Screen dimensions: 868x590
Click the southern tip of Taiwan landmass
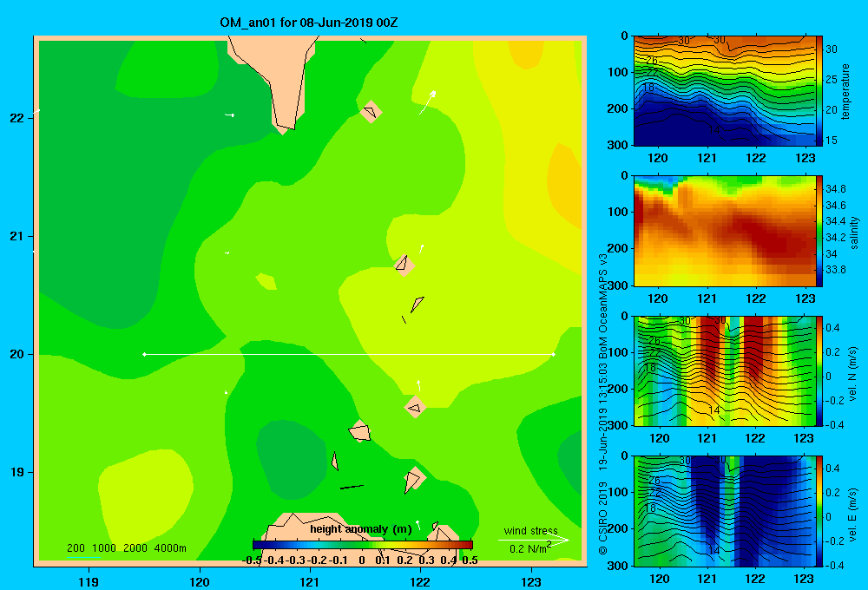point(284,129)
